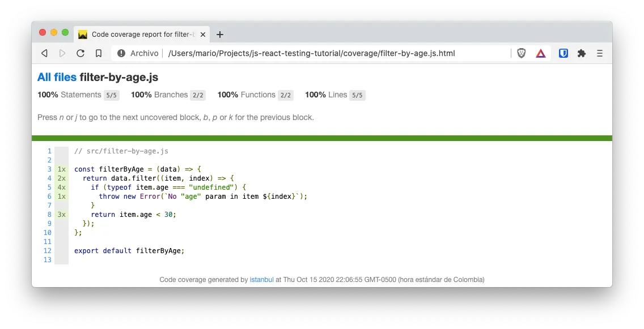644x329 pixels.
Task: Click the 4x hit count on line 5
Action: pyautogui.click(x=62, y=187)
